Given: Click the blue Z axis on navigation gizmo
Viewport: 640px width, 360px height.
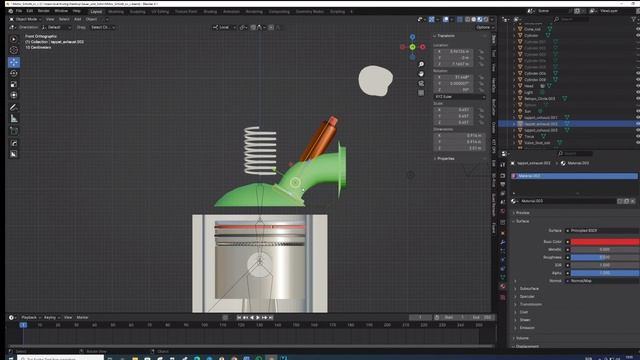Looking at the screenshot, I should (x=412, y=37).
